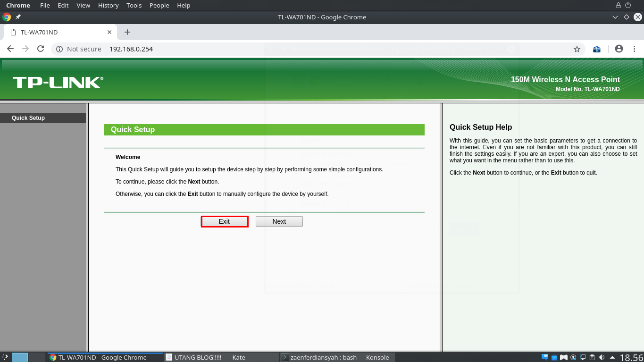Open the Chrome profile avatar
Viewport: 644px width, 362px height.
point(618,49)
